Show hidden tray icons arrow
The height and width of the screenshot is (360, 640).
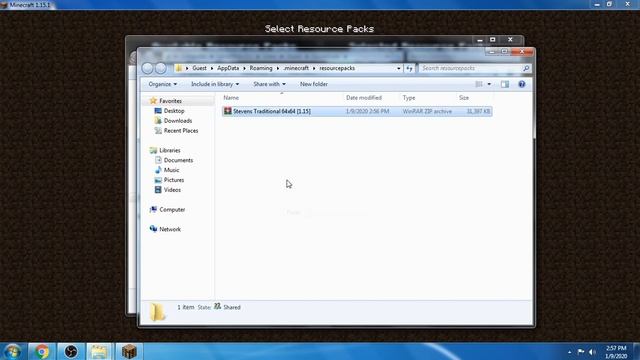569,352
